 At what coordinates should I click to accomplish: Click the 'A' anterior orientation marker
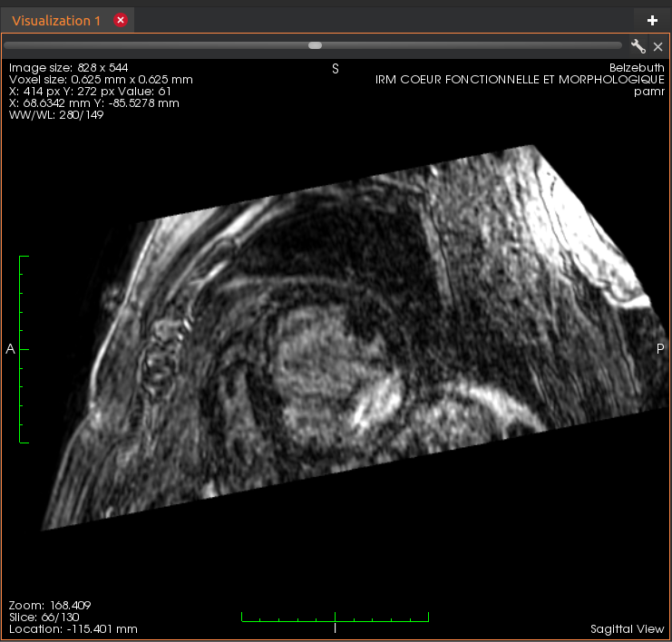tap(10, 349)
